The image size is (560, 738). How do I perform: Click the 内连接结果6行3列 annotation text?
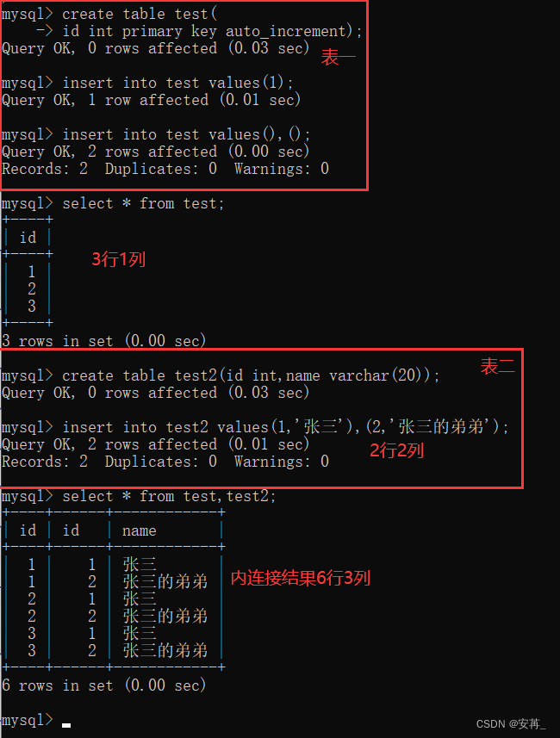tap(300, 578)
